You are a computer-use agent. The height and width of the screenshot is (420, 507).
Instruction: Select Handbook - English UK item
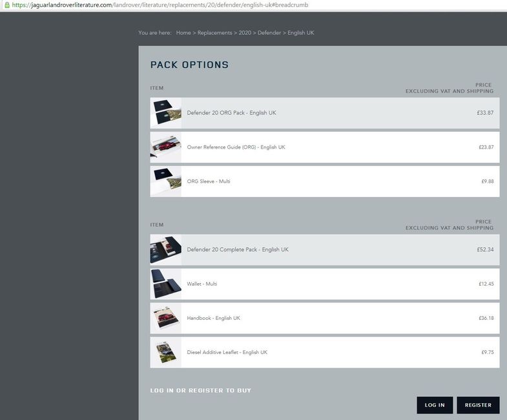click(213, 319)
